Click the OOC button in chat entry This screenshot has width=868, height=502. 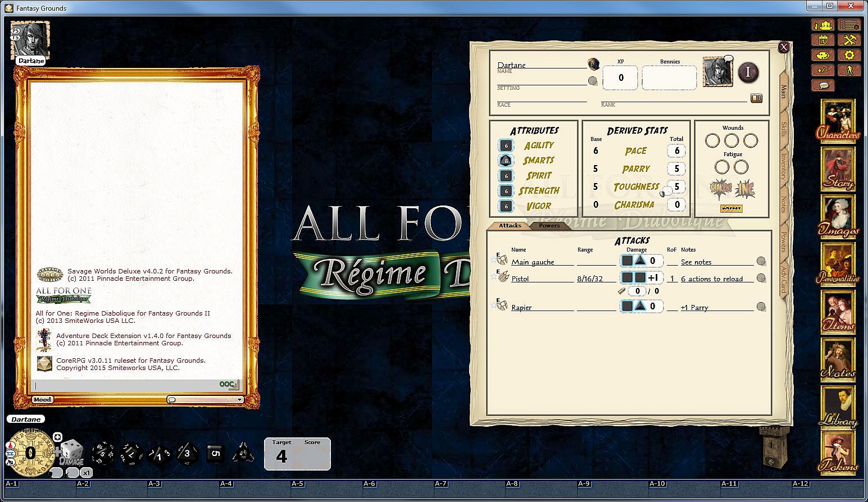tap(229, 385)
